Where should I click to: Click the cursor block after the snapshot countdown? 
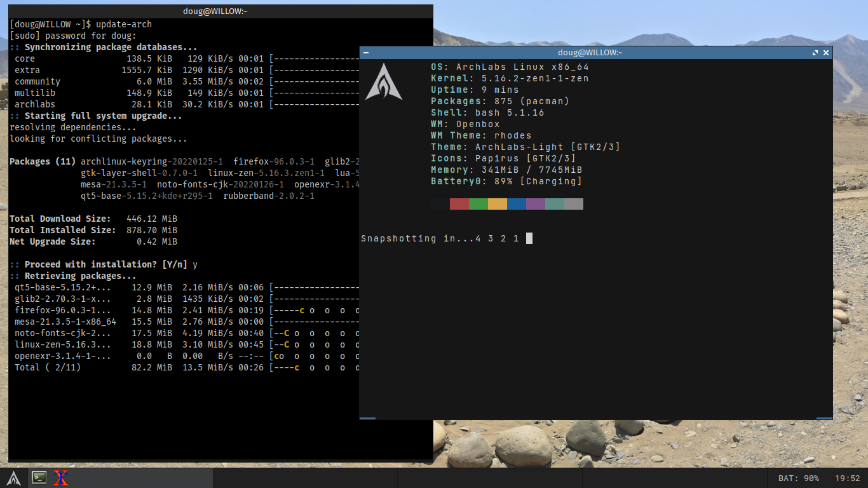(x=529, y=238)
